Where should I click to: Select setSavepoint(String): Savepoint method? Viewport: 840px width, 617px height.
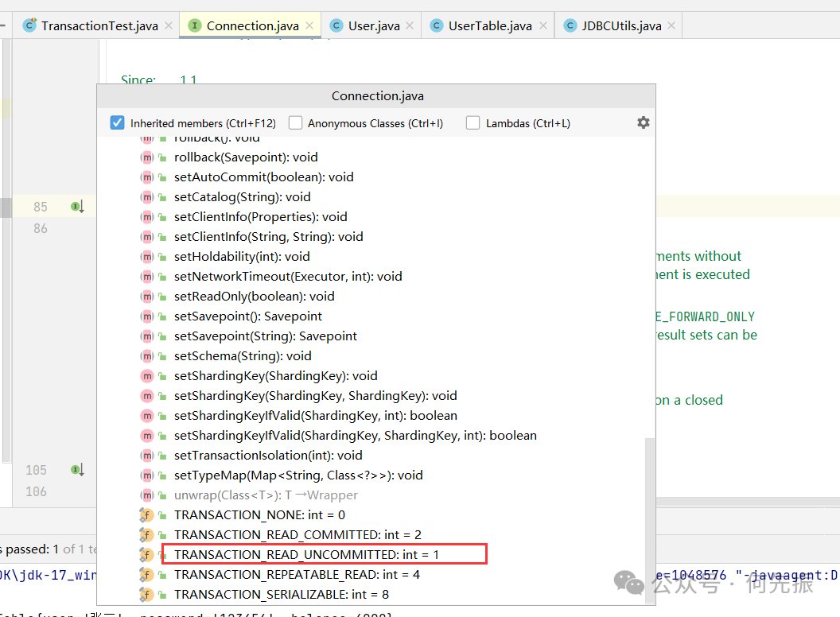[x=265, y=336]
